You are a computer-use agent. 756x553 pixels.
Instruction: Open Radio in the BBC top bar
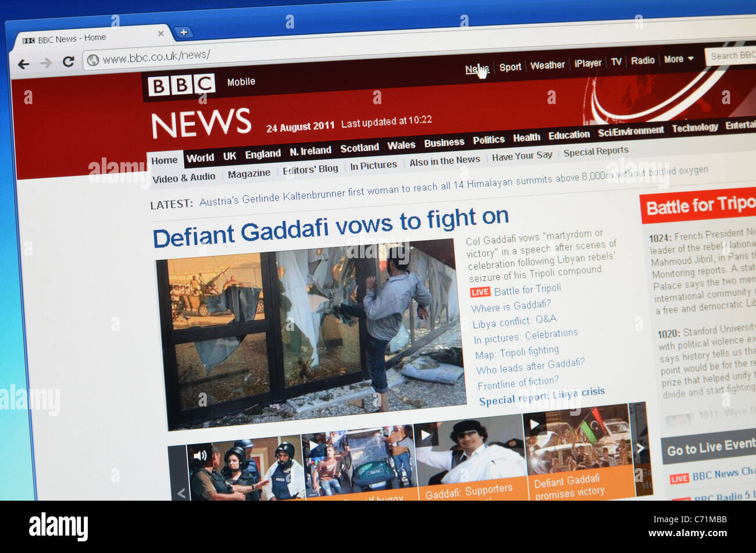[x=643, y=60]
